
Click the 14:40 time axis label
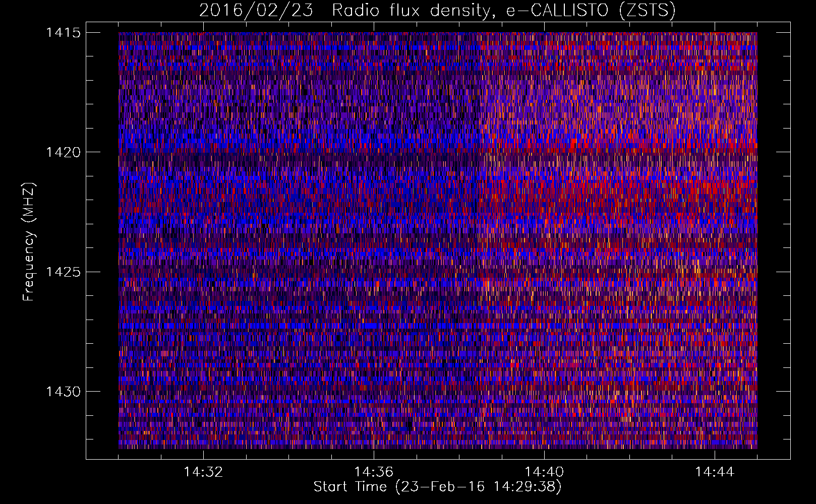point(544,472)
